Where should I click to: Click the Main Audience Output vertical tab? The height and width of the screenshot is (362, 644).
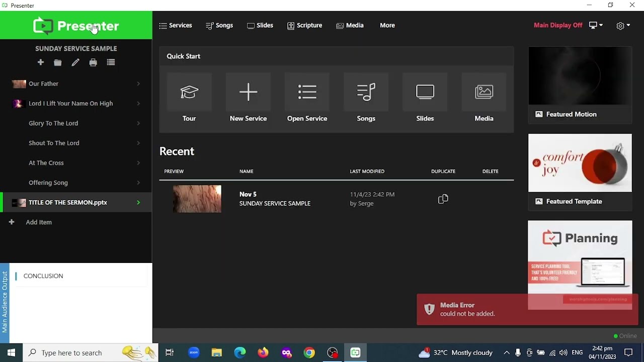tap(5, 303)
